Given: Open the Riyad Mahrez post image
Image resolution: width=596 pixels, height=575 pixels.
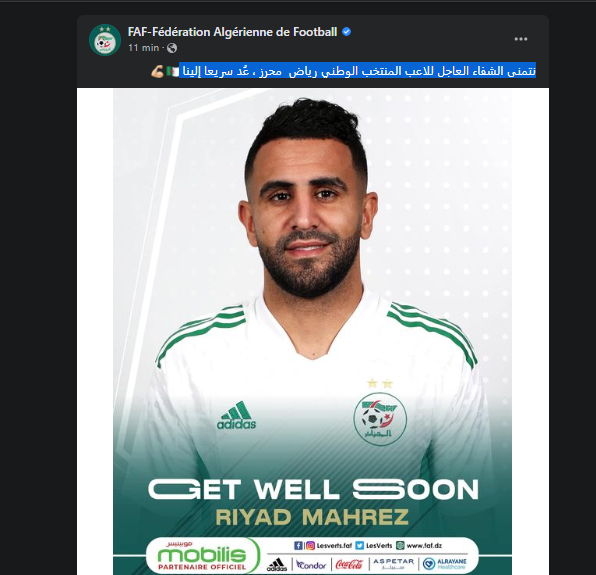Looking at the screenshot, I should click(312, 331).
